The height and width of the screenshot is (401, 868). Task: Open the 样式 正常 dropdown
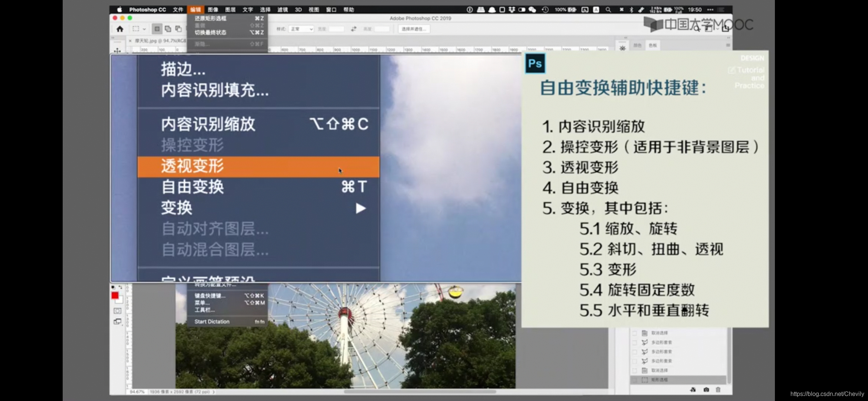click(x=302, y=29)
